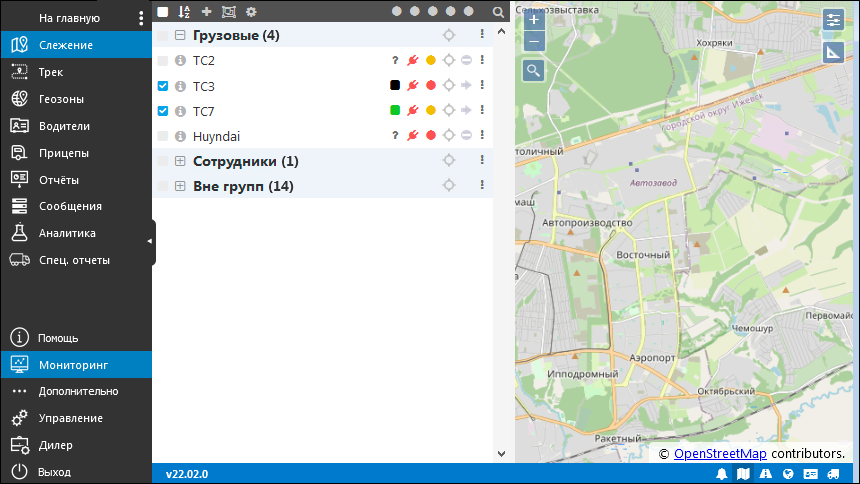Uncheck the TC3 vehicle checkbox

tap(163, 86)
